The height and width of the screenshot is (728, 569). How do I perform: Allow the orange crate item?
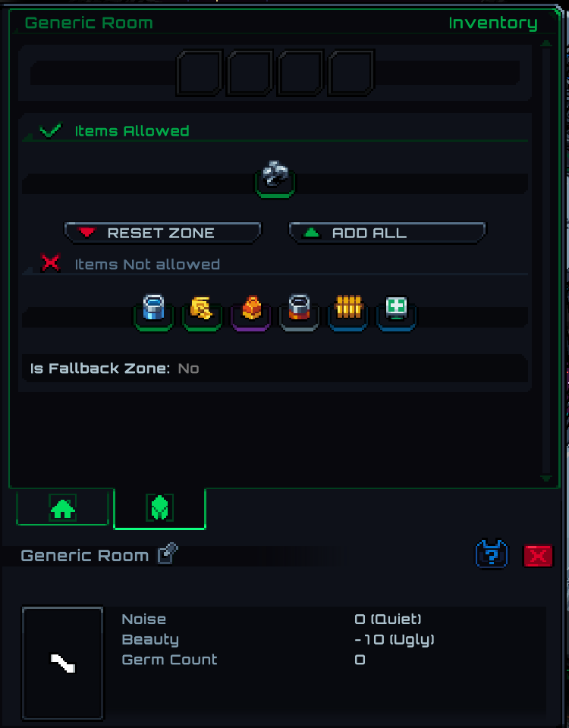[251, 312]
